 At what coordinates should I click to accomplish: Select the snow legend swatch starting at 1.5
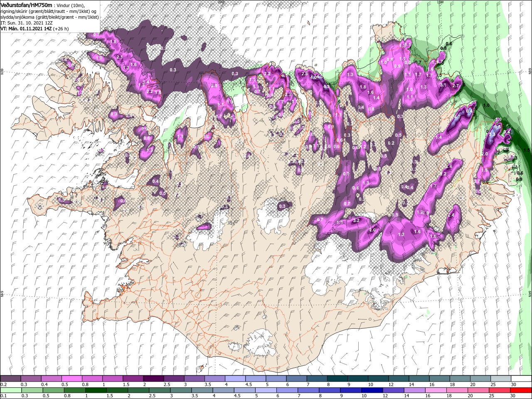133,379
